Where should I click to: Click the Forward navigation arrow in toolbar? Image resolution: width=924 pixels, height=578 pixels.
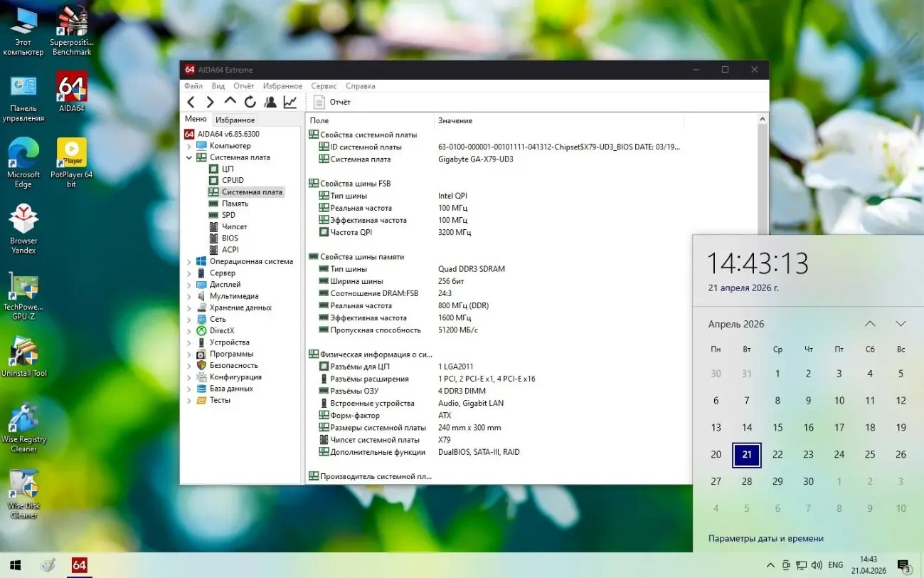click(x=210, y=103)
